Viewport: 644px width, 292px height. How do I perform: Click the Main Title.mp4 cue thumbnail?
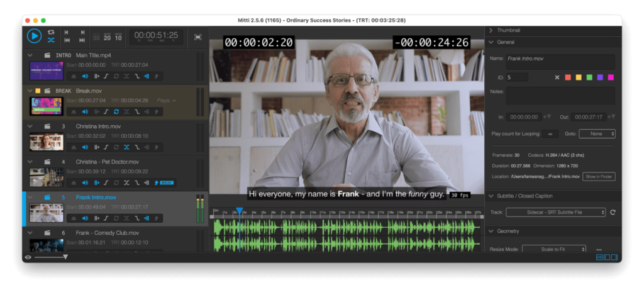(47, 70)
